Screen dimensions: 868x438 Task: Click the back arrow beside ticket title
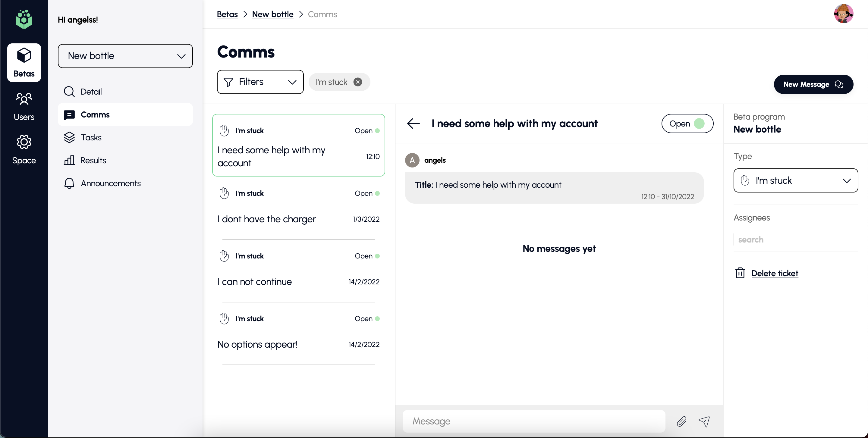[413, 124]
